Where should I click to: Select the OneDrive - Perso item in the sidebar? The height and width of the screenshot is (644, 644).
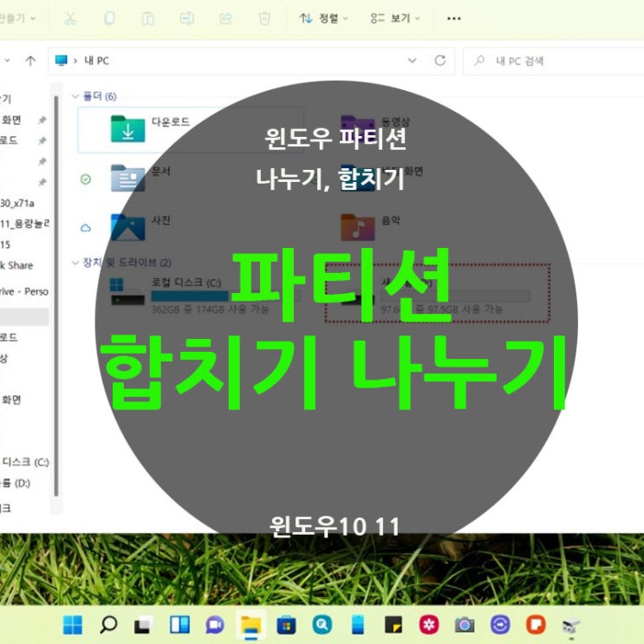pos(24,291)
